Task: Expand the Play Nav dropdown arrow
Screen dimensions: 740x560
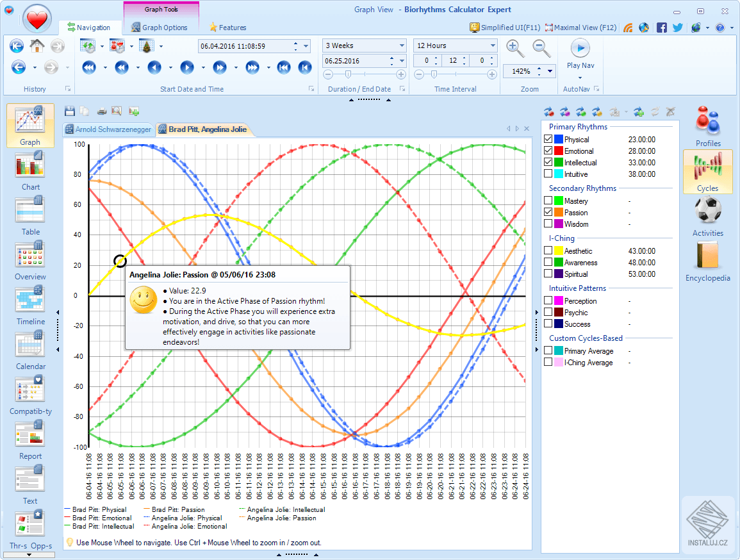Action: (x=580, y=78)
